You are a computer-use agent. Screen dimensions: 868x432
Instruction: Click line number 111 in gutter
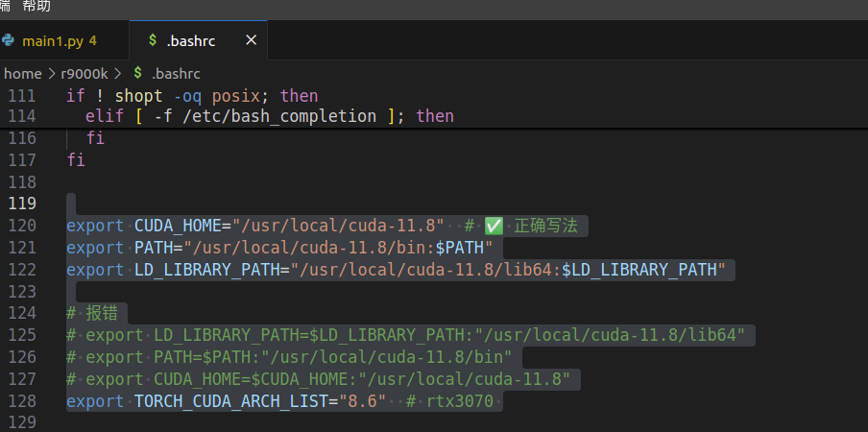22,96
